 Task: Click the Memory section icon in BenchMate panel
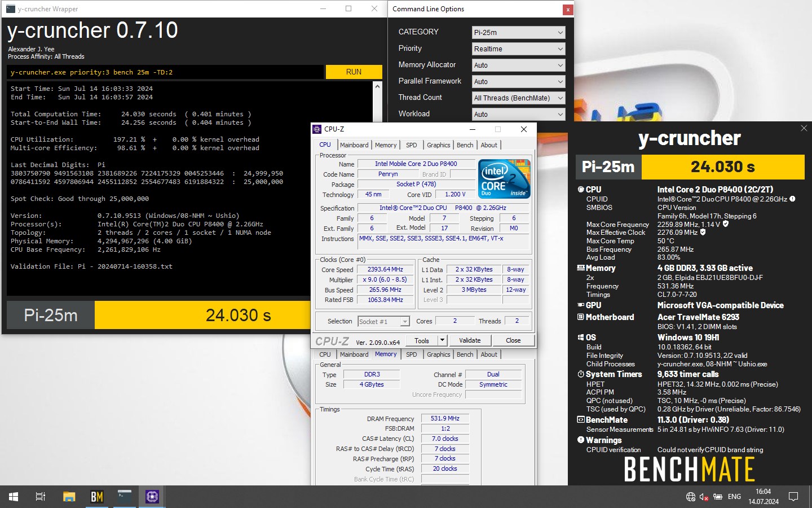[x=581, y=268]
